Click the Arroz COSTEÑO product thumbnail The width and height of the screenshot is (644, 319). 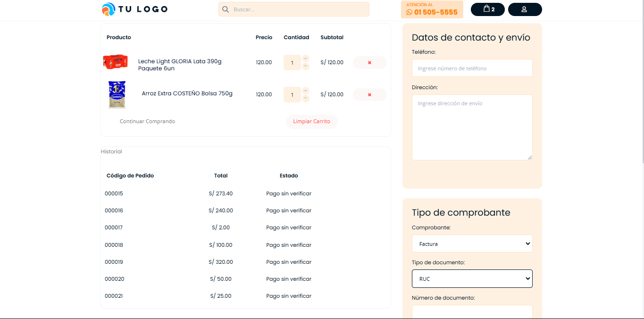[117, 94]
